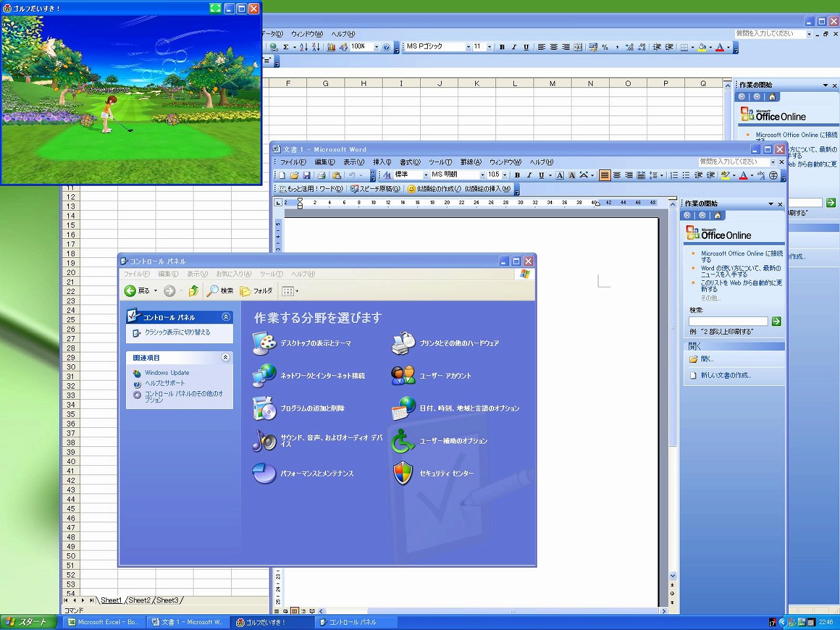Click the Up folder icon in Control Panel

[x=194, y=291]
